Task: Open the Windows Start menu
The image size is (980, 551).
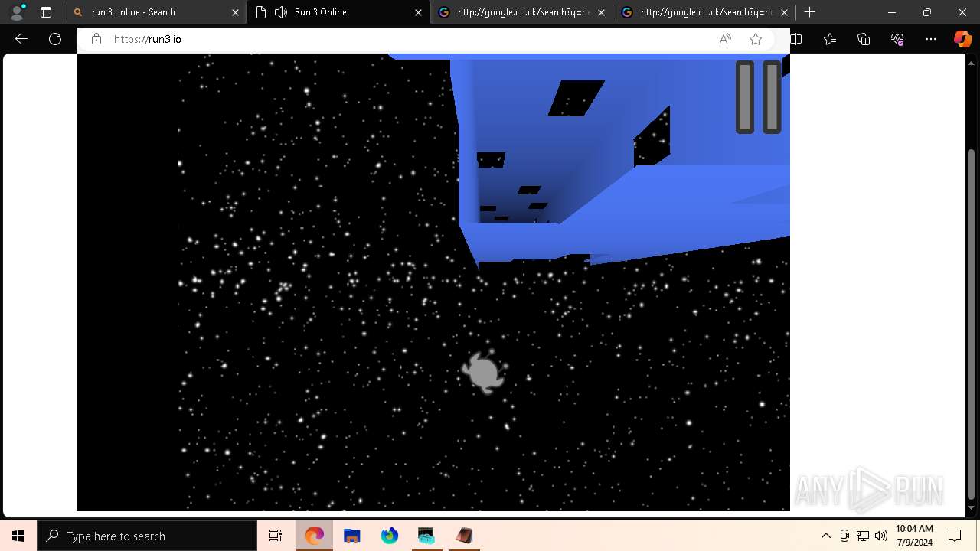Action: click(x=18, y=536)
